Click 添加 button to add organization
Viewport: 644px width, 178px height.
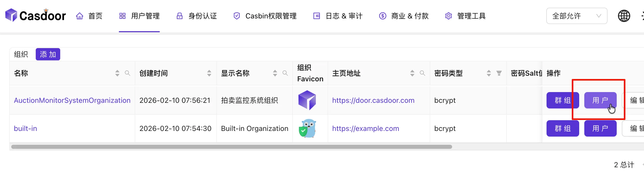pyautogui.click(x=48, y=54)
